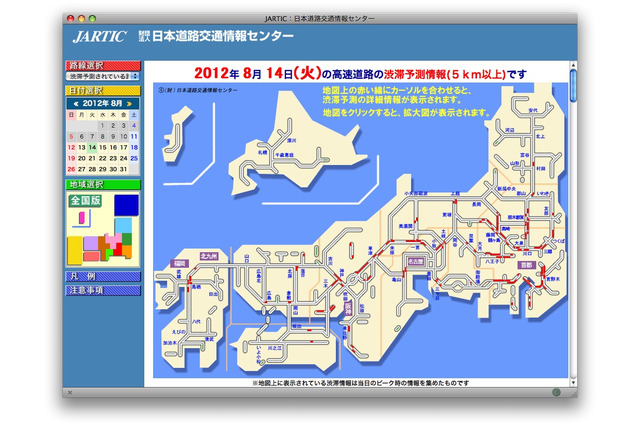The height and width of the screenshot is (426, 640).
Task: Select the light blue Tohoku region block
Action: point(123,225)
